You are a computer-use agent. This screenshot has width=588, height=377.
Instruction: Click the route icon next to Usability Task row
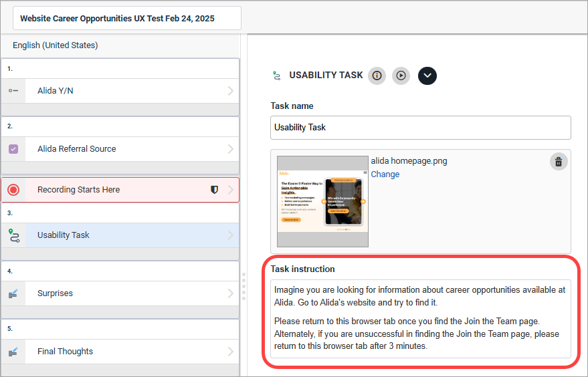point(14,236)
